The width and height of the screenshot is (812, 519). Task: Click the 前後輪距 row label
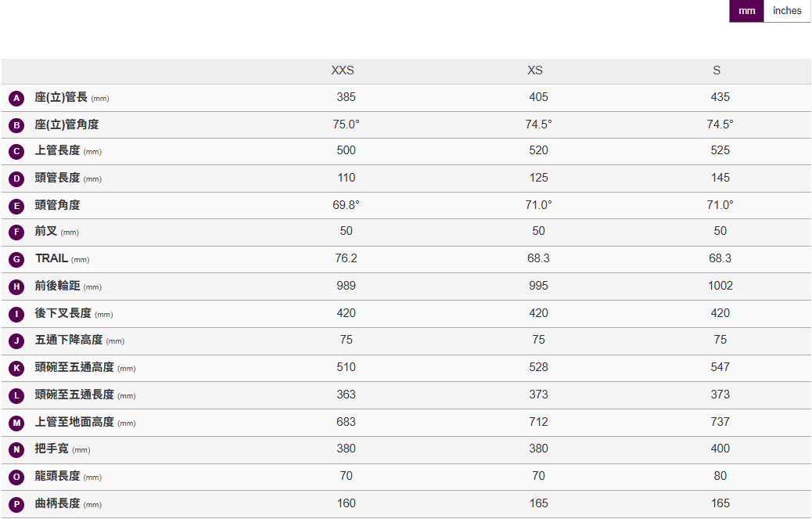click(58, 286)
